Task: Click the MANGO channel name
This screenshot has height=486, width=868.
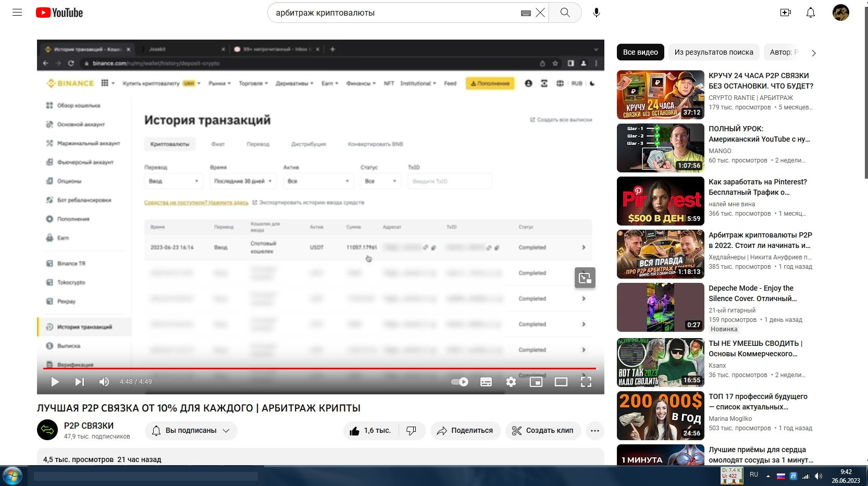Action: tap(720, 151)
